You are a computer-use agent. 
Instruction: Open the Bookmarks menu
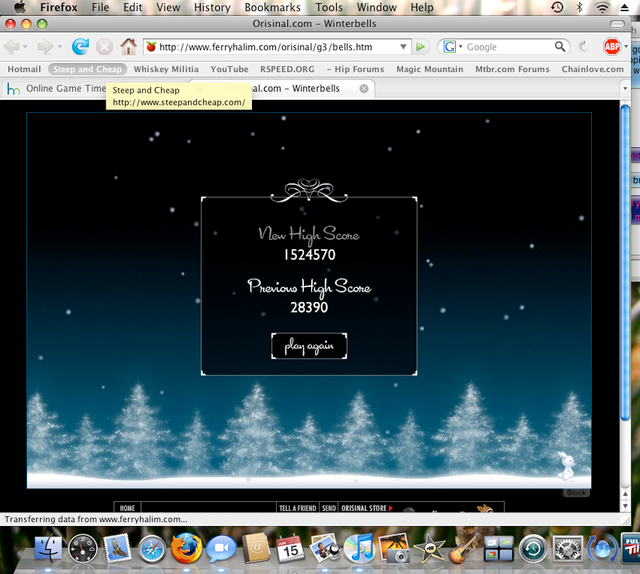(272, 7)
